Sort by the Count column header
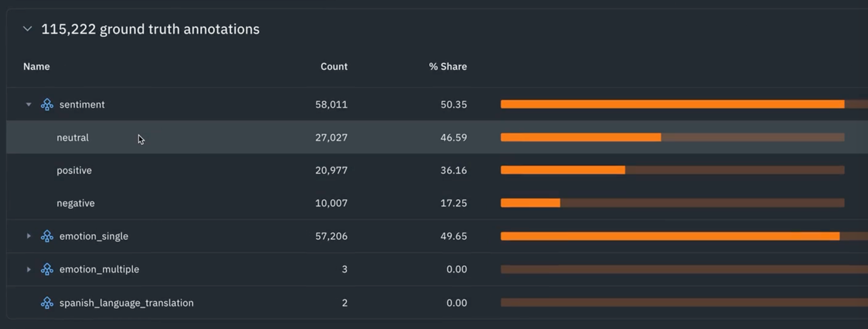 (x=334, y=66)
